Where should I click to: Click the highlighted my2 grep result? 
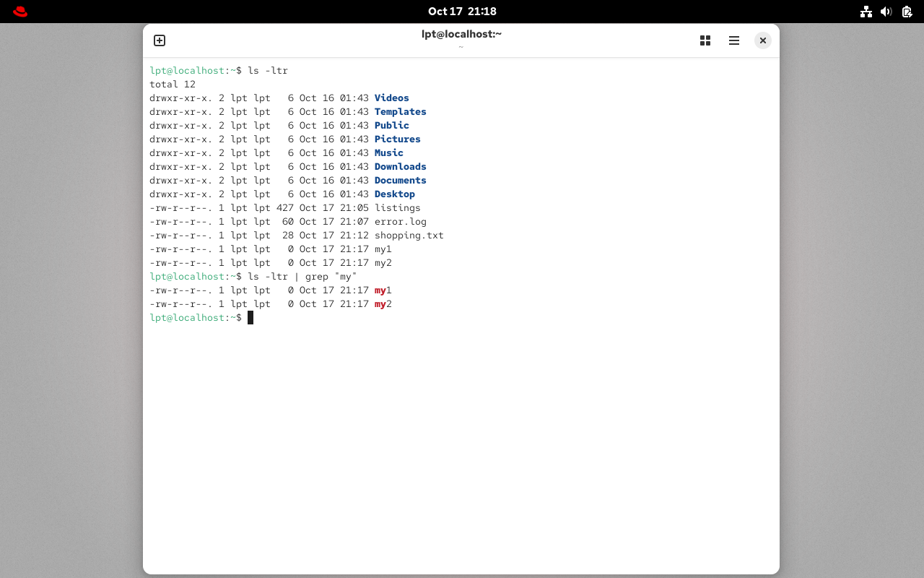[383, 303]
